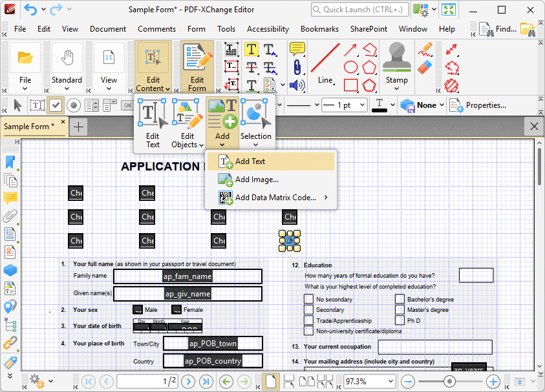The height and width of the screenshot is (392, 545).
Task: Open the Layers pane in sidebar
Action: (x=10, y=270)
